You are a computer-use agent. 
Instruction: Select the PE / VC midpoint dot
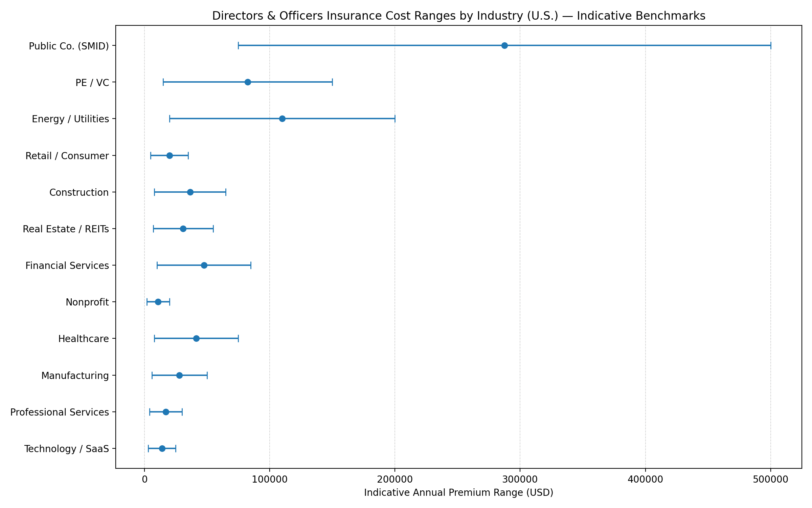(x=248, y=81)
